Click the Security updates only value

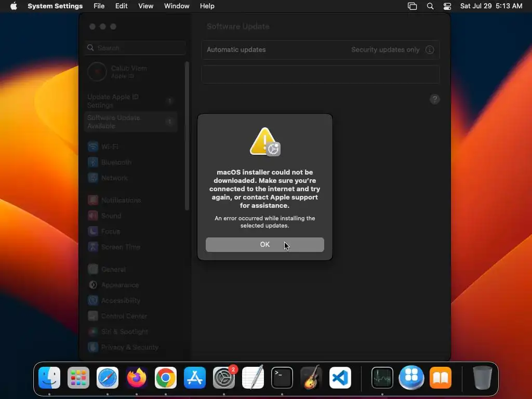point(385,50)
